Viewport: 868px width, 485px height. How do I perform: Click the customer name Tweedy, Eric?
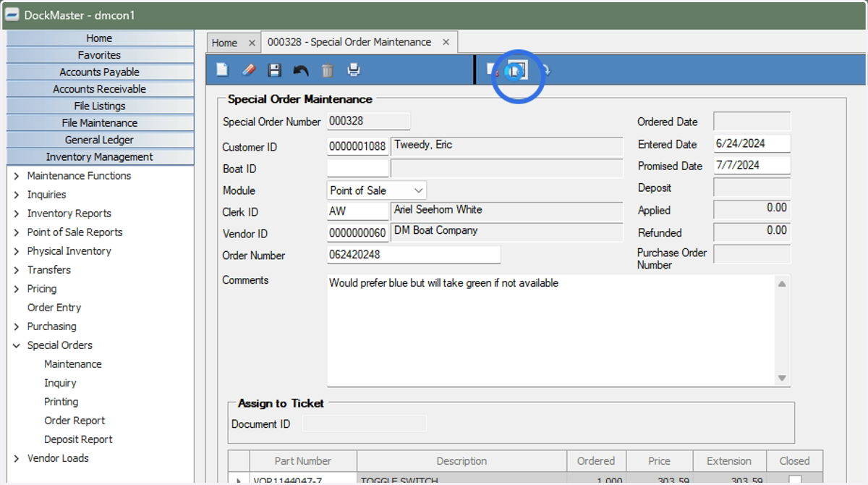pyautogui.click(x=423, y=145)
